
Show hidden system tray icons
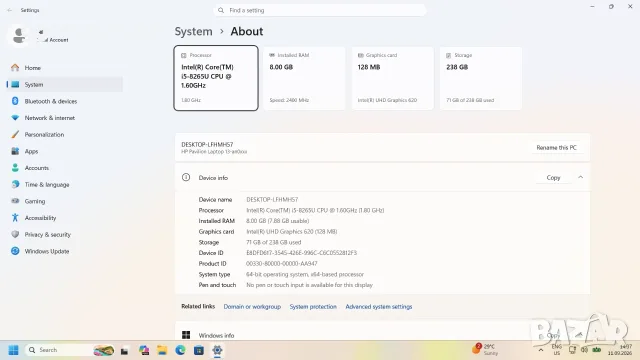[541, 350]
